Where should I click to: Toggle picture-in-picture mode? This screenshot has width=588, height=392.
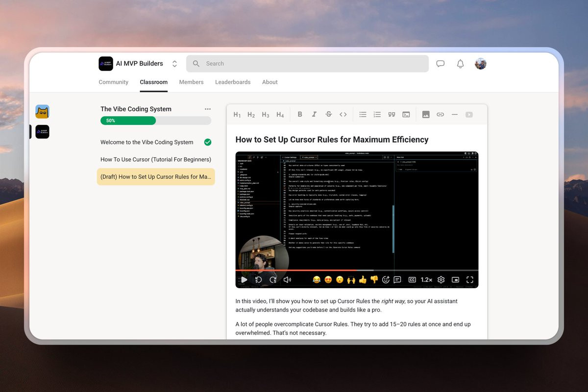(455, 280)
